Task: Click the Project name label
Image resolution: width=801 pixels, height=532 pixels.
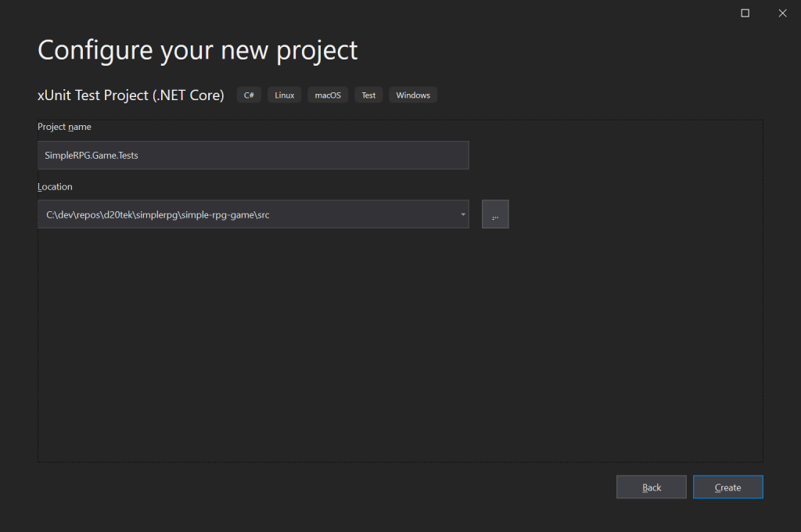Action: 64,127
